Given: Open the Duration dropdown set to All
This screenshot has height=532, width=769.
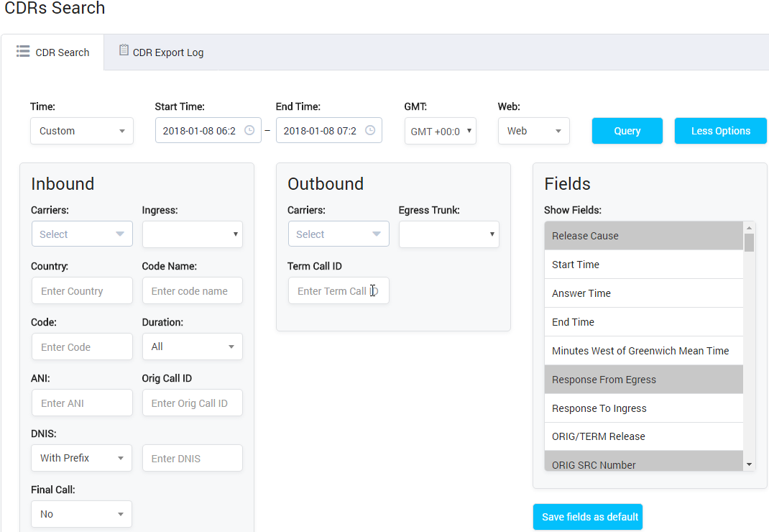Looking at the screenshot, I should (192, 347).
